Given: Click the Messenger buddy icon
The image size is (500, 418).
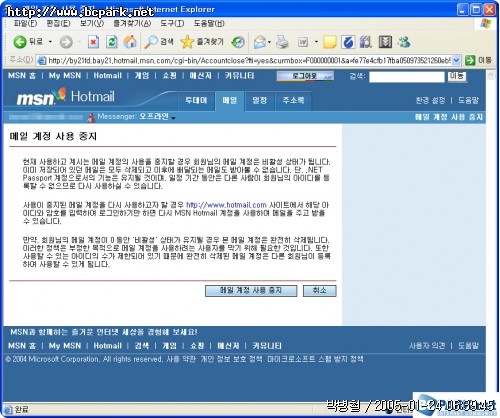Looking at the screenshot, I should tap(91, 117).
